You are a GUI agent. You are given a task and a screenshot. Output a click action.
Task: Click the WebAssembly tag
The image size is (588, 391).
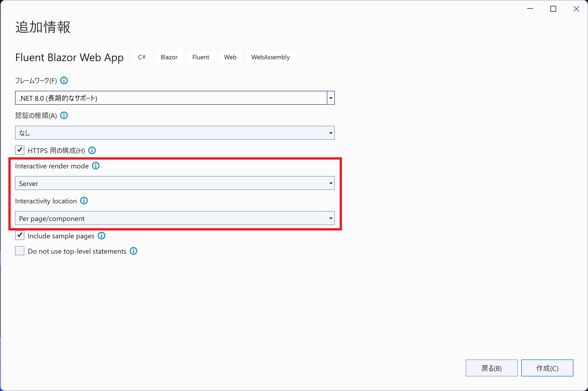[271, 57]
